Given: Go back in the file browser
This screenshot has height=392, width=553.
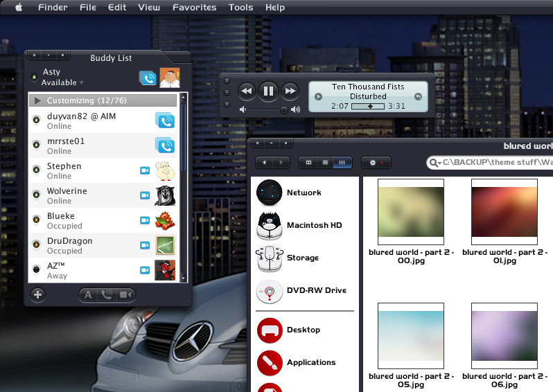Looking at the screenshot, I should [264, 163].
